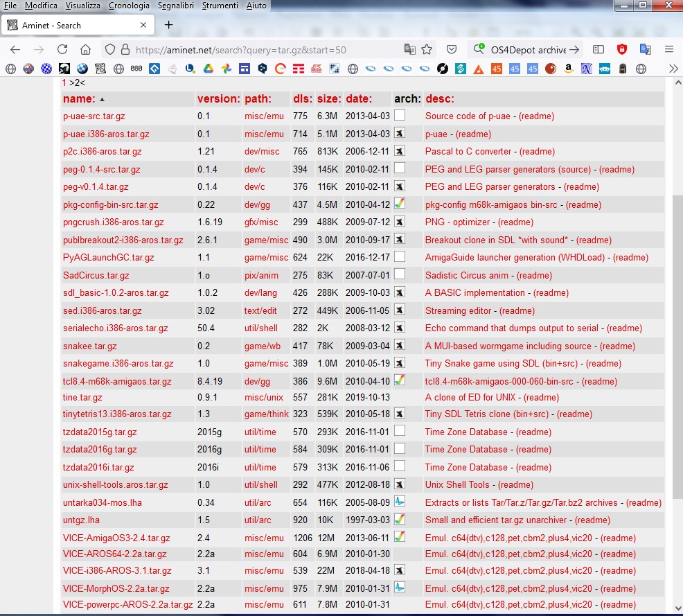Click the translate icon in address bar
Image resolution: width=683 pixels, height=616 pixels.
[x=410, y=50]
